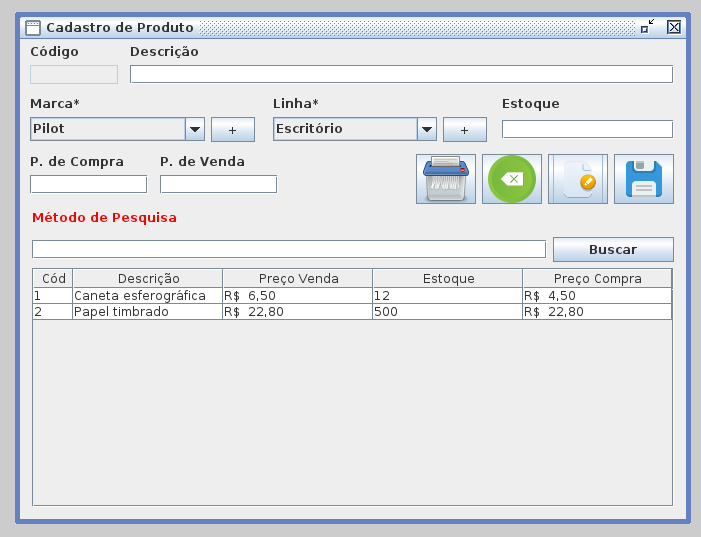The image size is (701, 537).
Task: Add a new Marca with the plus button
Action: coord(233,130)
